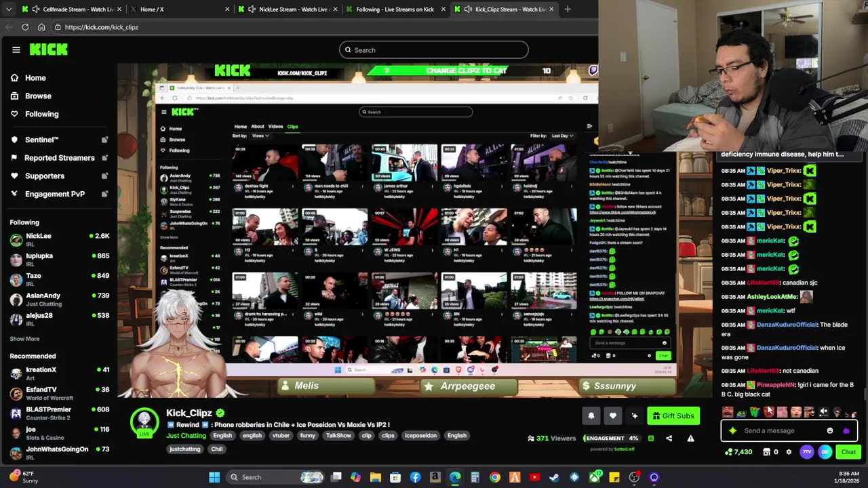
Task: Click the muted speaker quick emote
Action: click(x=823, y=412)
